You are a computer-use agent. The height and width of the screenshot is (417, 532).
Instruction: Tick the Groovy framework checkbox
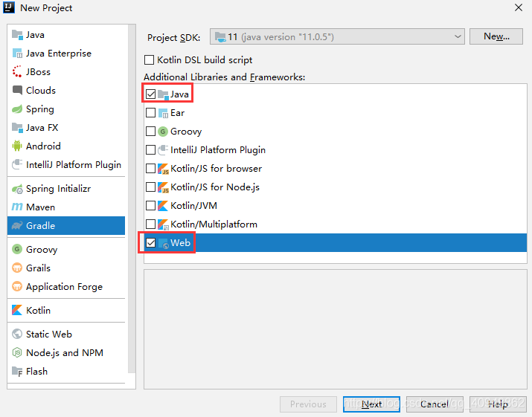[150, 132]
